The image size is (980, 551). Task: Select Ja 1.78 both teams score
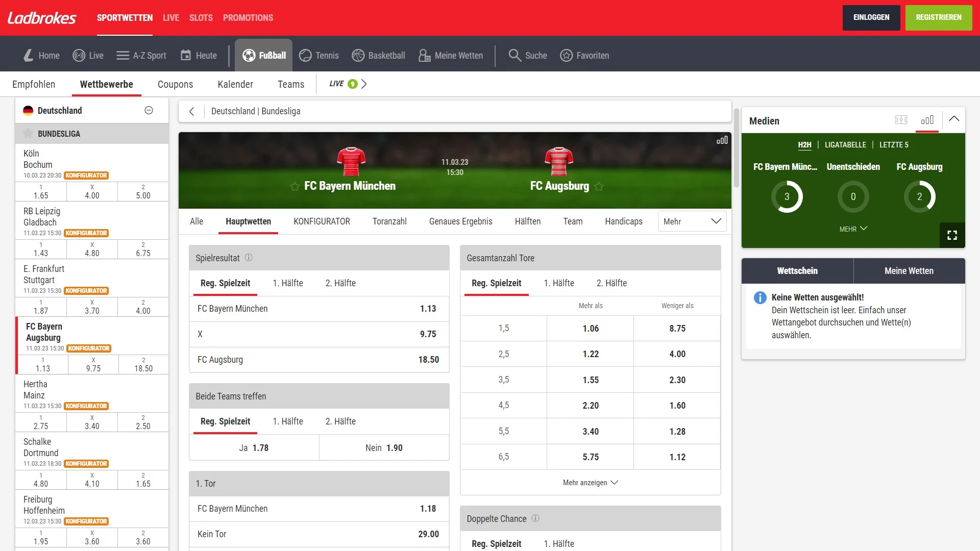[254, 448]
